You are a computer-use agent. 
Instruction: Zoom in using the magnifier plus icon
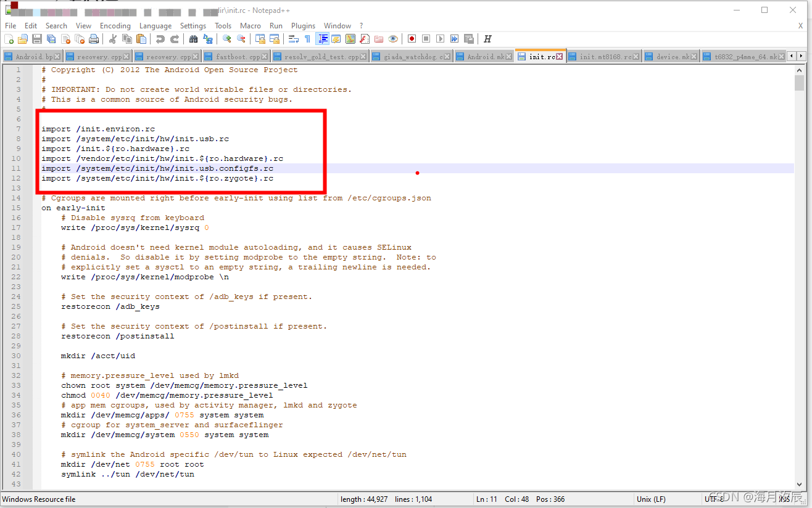(x=226, y=38)
